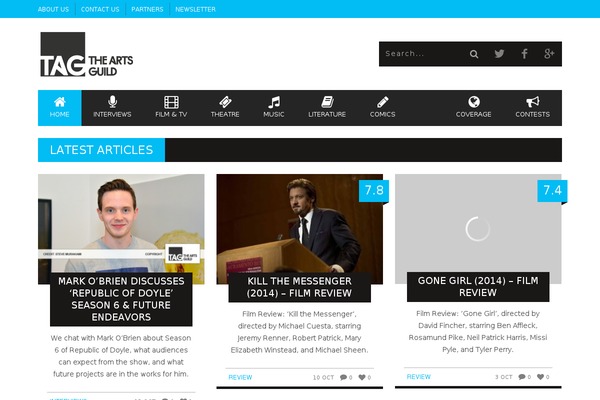Click the Home house icon
The height and width of the screenshot is (400, 600).
pos(60,102)
